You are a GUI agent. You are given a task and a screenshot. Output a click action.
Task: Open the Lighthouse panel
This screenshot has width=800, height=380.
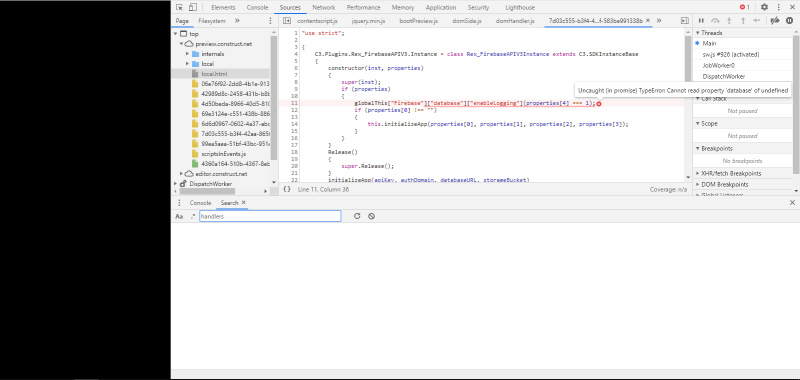520,8
